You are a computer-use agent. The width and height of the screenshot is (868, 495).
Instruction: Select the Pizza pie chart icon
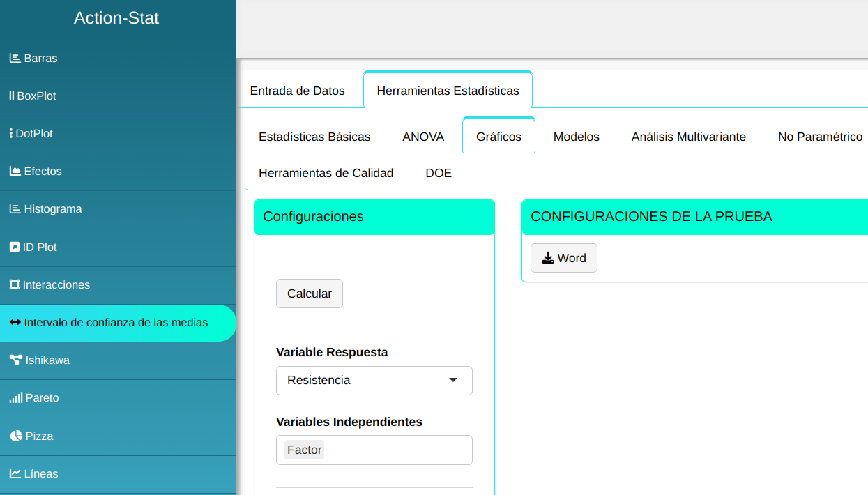tap(16, 436)
